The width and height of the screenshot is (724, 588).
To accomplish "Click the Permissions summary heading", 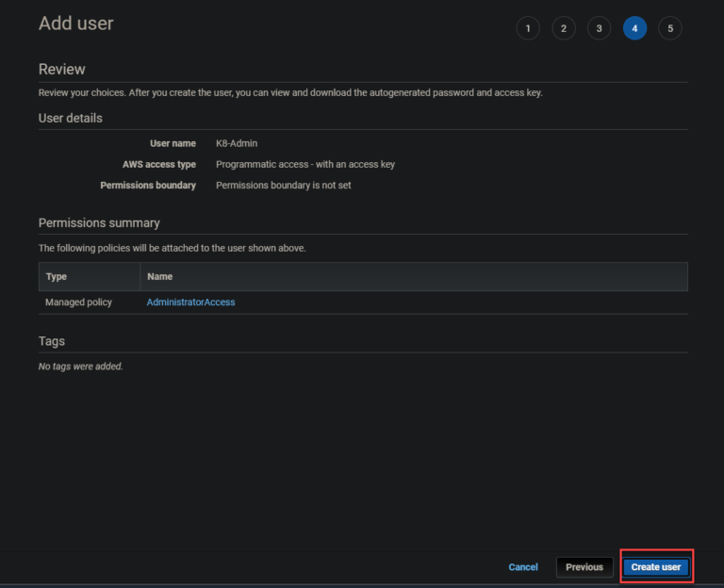I will pos(99,223).
